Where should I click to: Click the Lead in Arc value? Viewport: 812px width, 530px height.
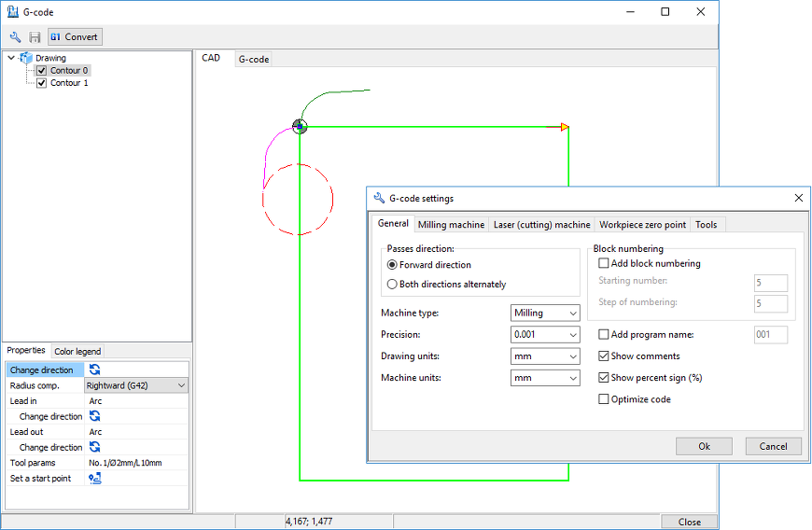click(96, 401)
